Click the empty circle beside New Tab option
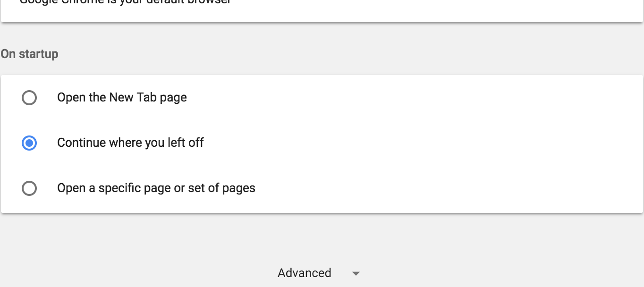This screenshot has height=287, width=644. click(29, 98)
